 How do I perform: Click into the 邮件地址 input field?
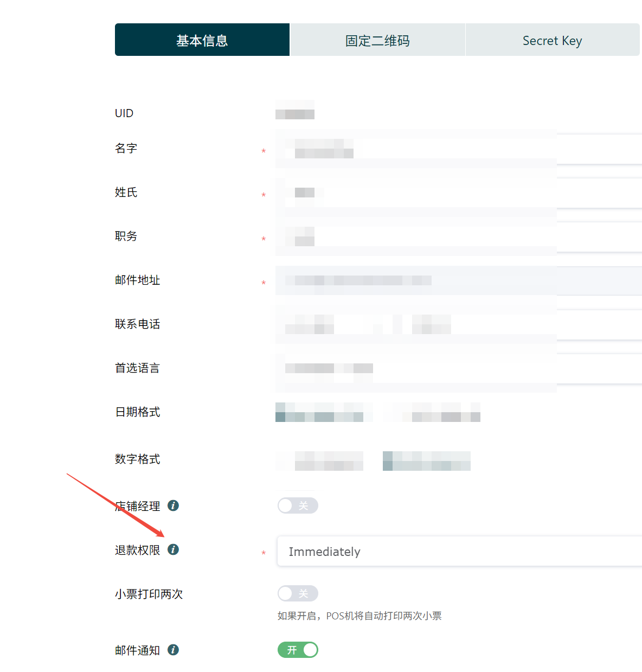pos(459,280)
